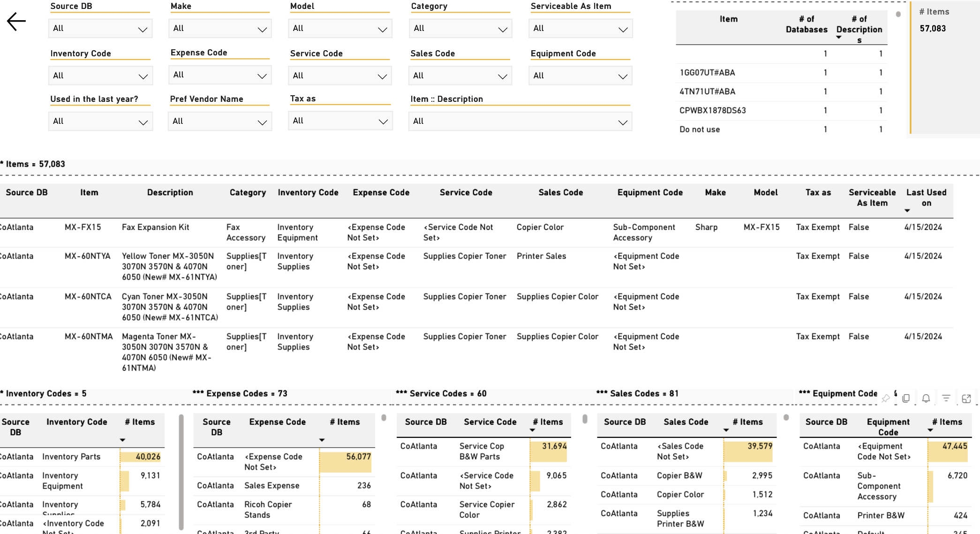Select item '4TN71UT#ABA' in the top table
This screenshot has height=534, width=980.
tap(707, 92)
